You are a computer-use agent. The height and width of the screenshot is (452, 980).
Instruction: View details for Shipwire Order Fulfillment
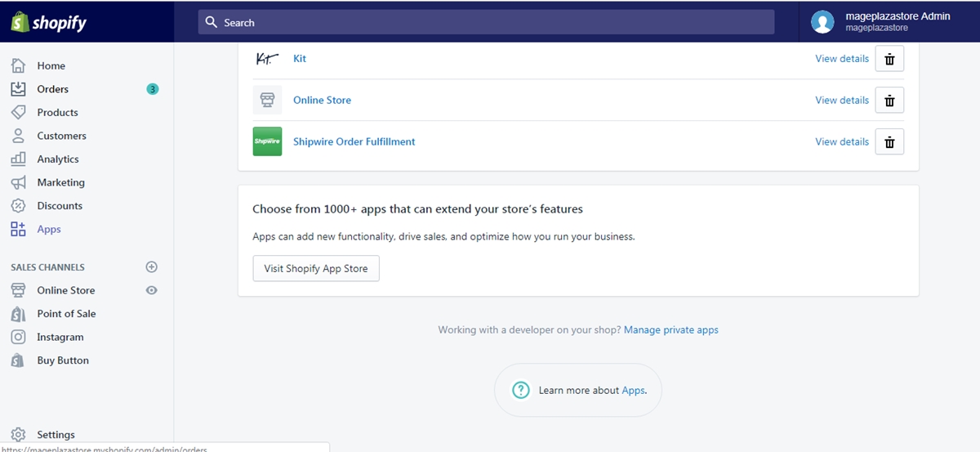pos(842,141)
